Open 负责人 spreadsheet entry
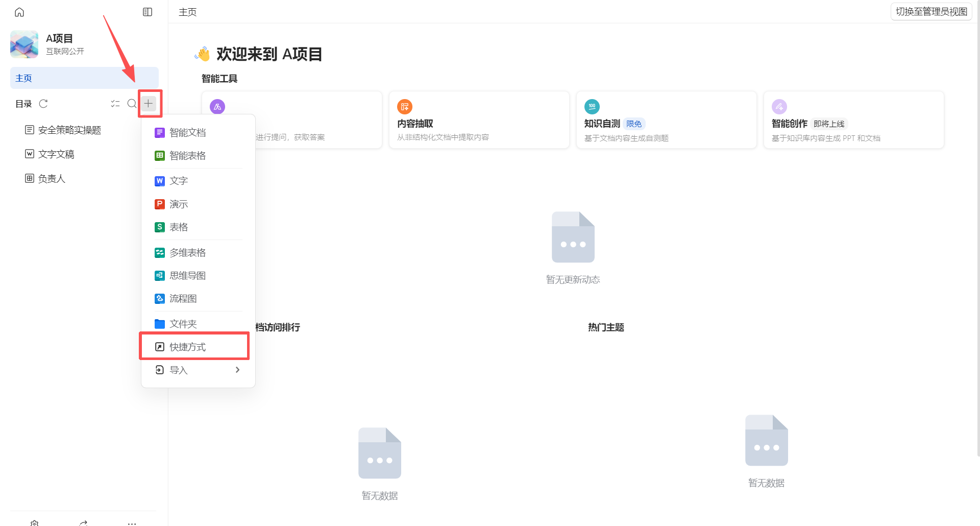The image size is (980, 526). (x=52, y=179)
